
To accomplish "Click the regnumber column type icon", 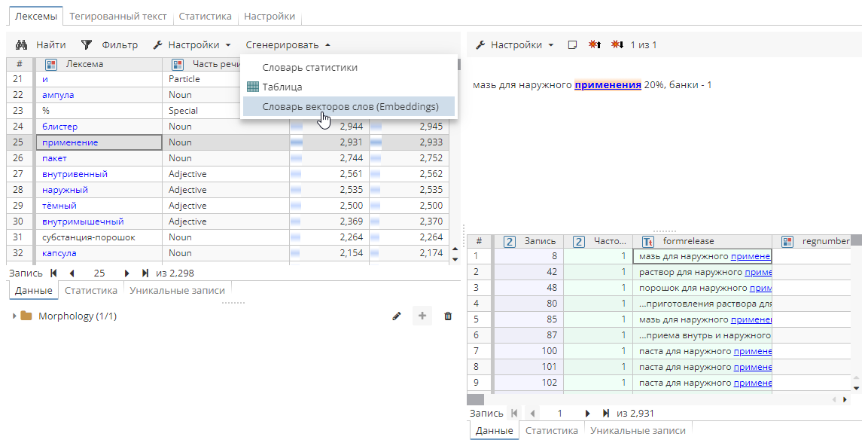I will pyautogui.click(x=787, y=242).
